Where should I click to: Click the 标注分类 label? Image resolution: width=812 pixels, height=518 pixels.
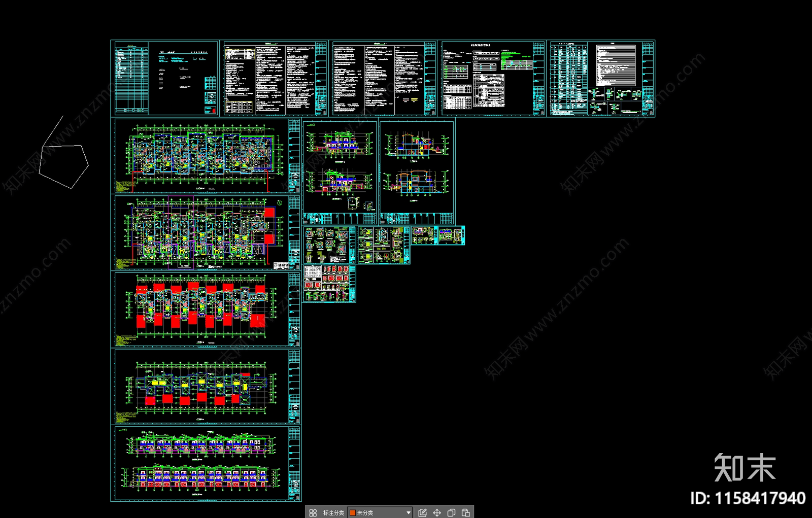coord(333,512)
